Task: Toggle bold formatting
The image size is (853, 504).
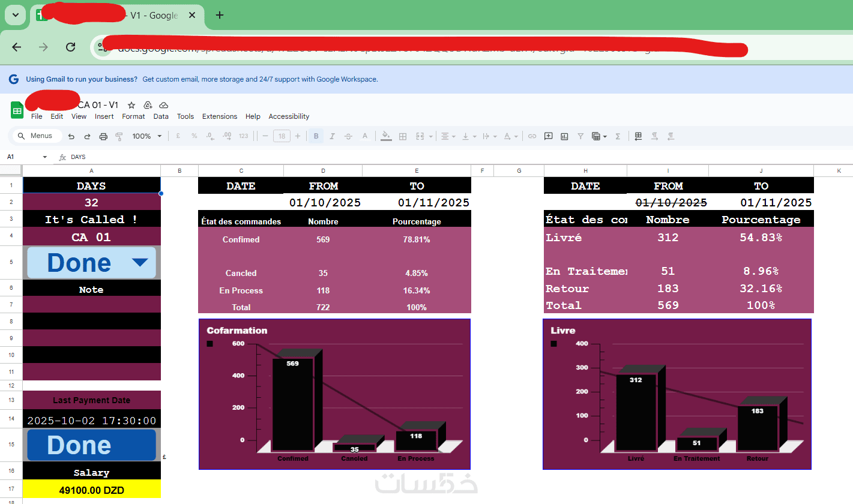Action: (316, 136)
